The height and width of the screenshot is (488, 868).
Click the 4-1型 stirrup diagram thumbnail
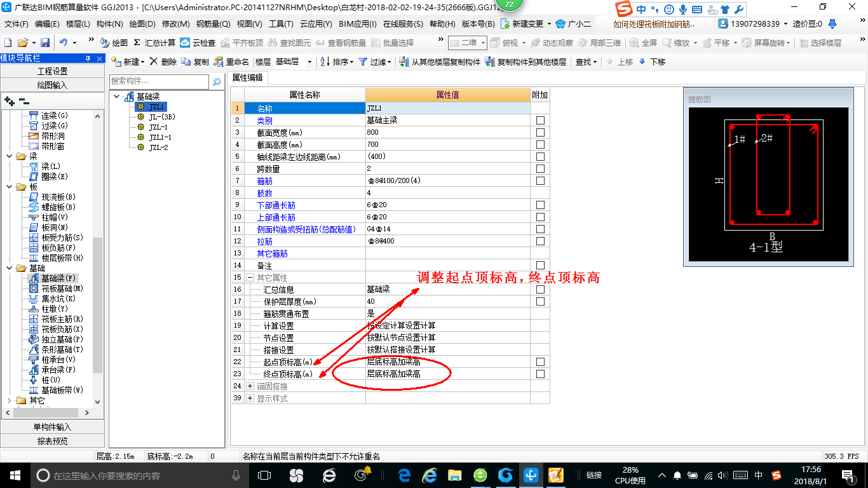[769, 184]
